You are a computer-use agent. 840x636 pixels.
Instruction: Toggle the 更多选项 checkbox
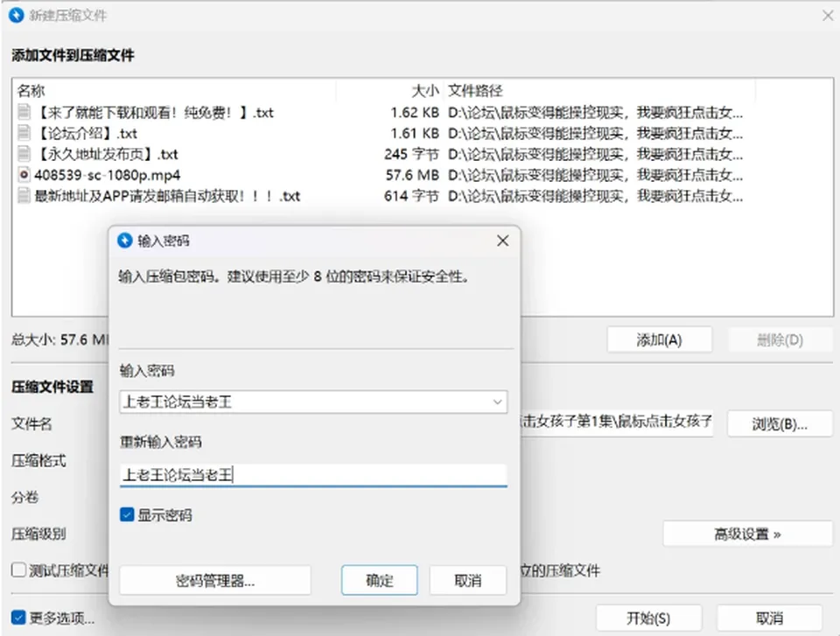[18, 618]
